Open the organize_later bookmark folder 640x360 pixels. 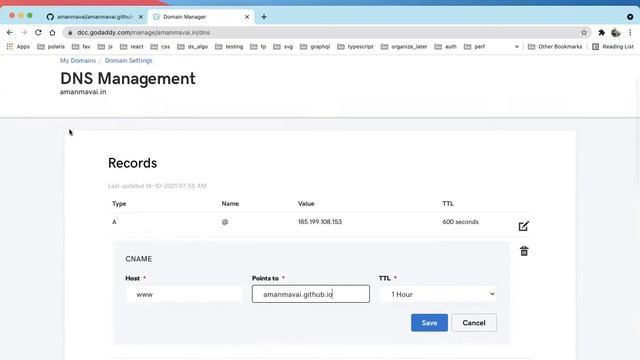pos(404,47)
